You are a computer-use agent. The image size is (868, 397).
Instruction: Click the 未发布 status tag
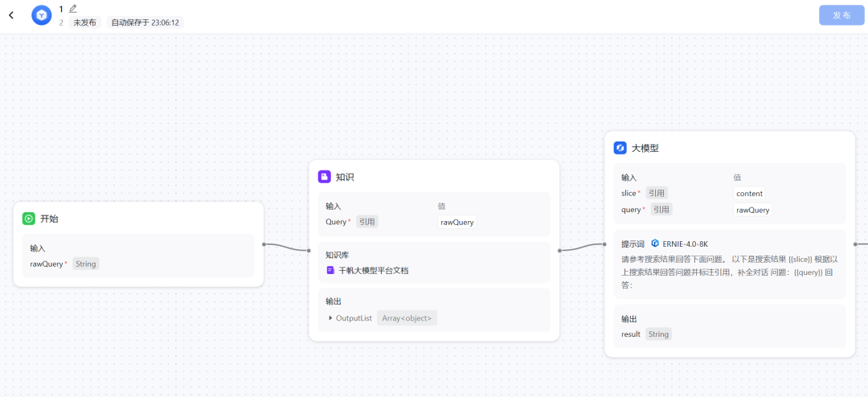[x=84, y=23]
